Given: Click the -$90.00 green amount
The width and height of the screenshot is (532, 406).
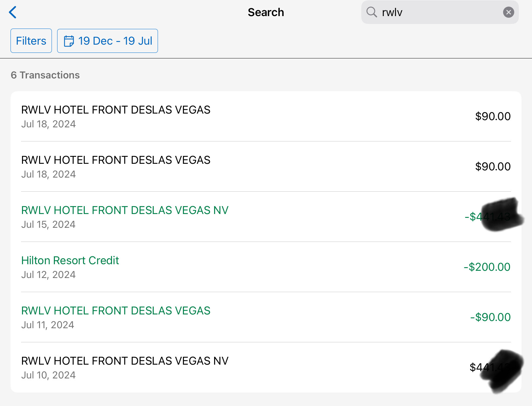Looking at the screenshot, I should point(490,317).
